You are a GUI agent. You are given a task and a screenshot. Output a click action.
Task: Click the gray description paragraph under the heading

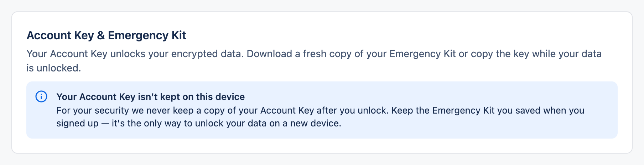tap(314, 61)
